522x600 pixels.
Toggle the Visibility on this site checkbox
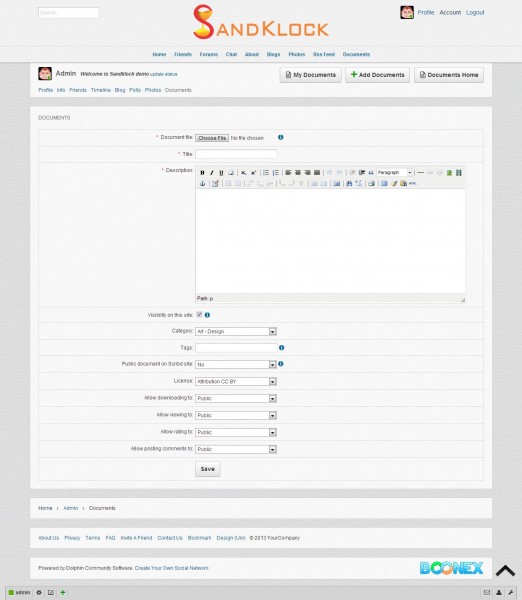[x=199, y=315]
